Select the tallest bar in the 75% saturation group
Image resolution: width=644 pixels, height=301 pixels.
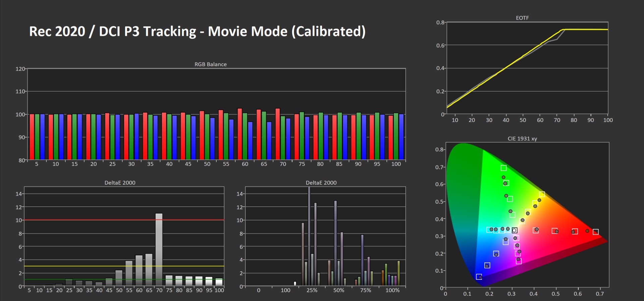coord(362,259)
